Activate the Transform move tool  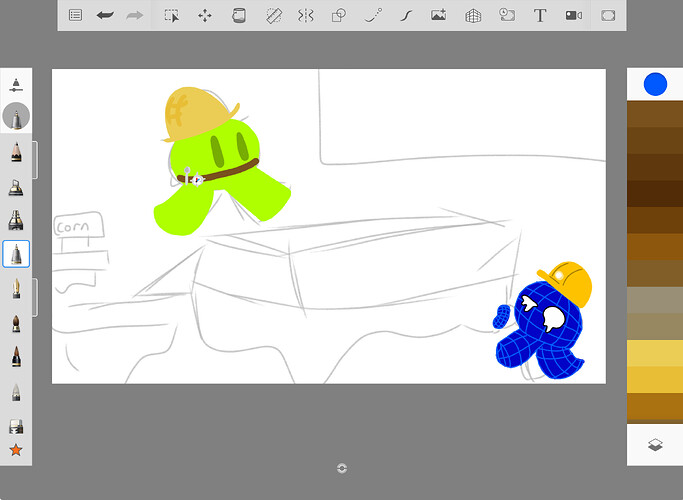205,15
